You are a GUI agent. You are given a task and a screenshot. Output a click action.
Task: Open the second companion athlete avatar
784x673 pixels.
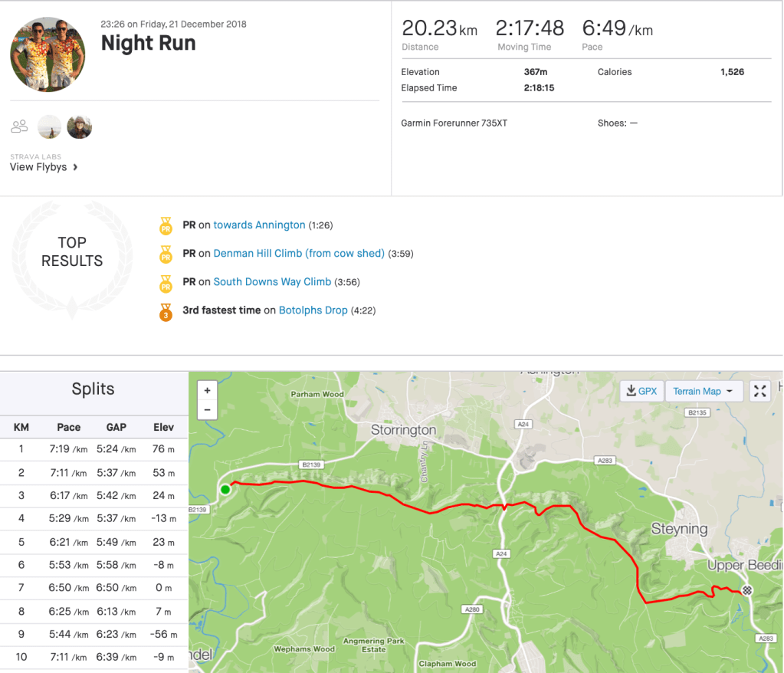click(79, 126)
